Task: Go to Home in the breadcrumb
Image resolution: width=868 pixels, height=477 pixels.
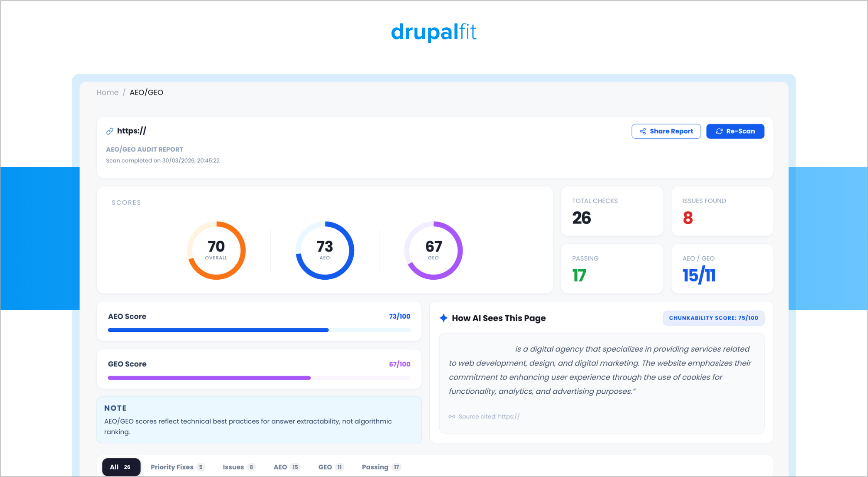Action: click(107, 92)
